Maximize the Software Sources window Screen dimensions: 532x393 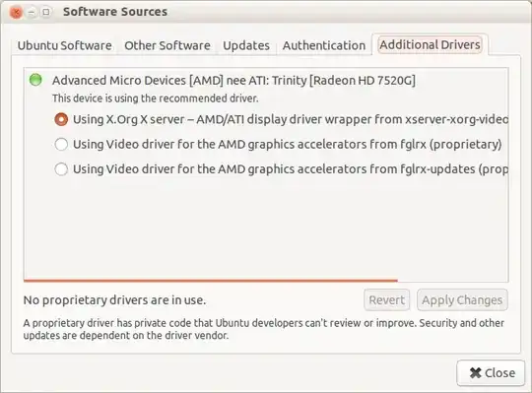[45, 12]
